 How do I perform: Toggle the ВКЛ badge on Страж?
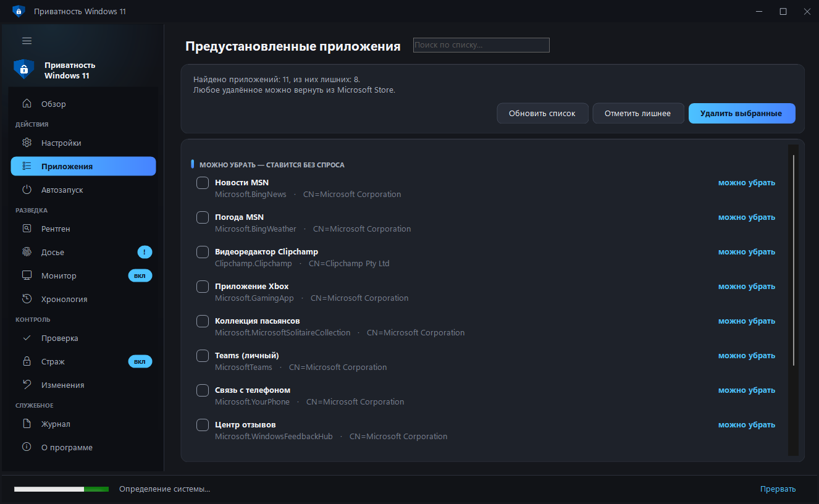tap(140, 361)
